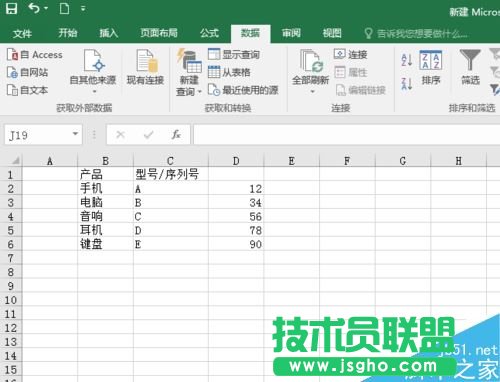
Task: Click into the formula bar input area
Action: coord(347,135)
